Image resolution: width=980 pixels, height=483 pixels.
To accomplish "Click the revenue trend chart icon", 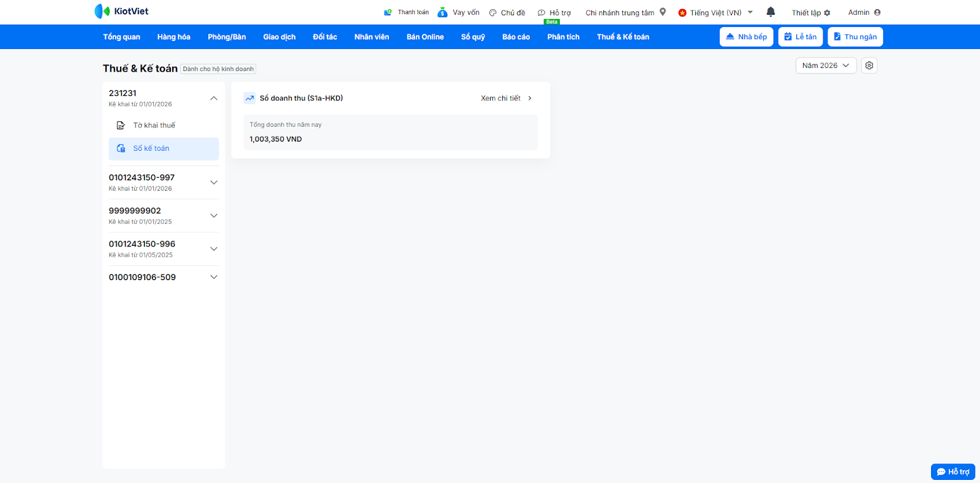I will tap(249, 98).
